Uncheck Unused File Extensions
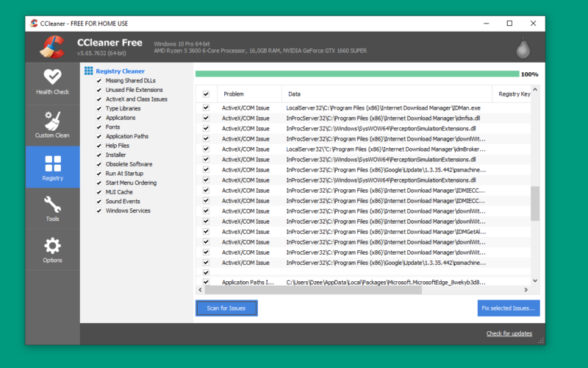Image resolution: width=588 pixels, height=368 pixels. pyautogui.click(x=99, y=90)
